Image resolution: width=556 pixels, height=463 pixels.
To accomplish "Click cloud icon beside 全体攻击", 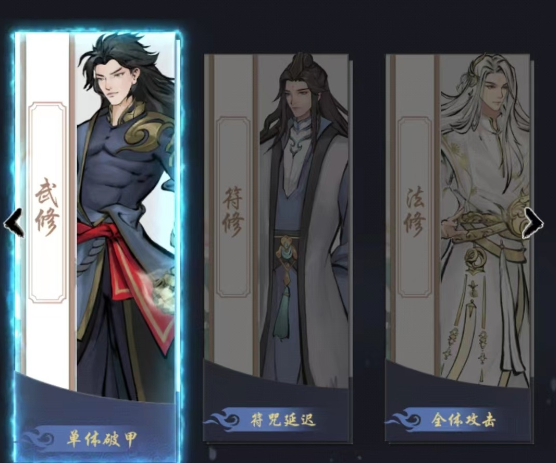I will [403, 420].
